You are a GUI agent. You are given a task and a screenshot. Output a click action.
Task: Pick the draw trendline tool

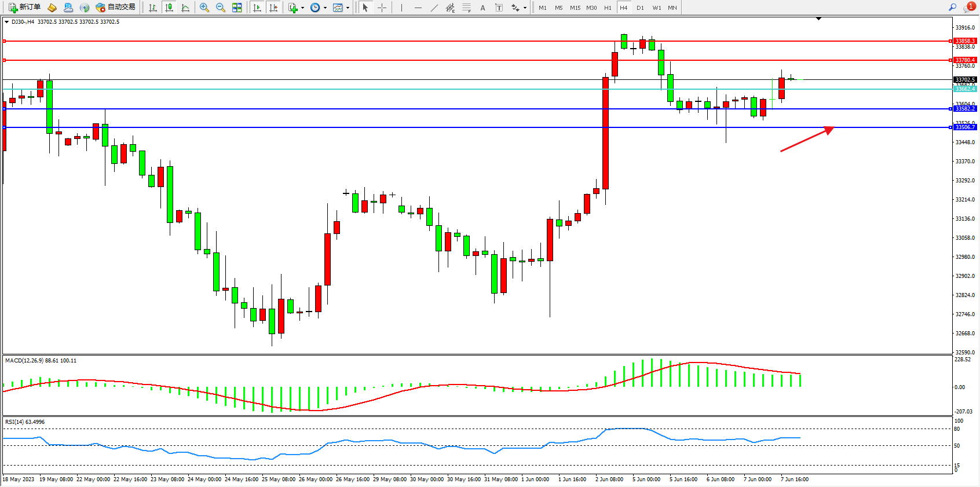[x=434, y=8]
